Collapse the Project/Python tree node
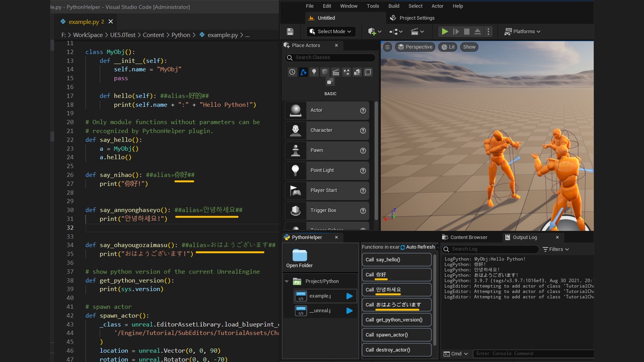The height and width of the screenshot is (362, 644). 287,282
